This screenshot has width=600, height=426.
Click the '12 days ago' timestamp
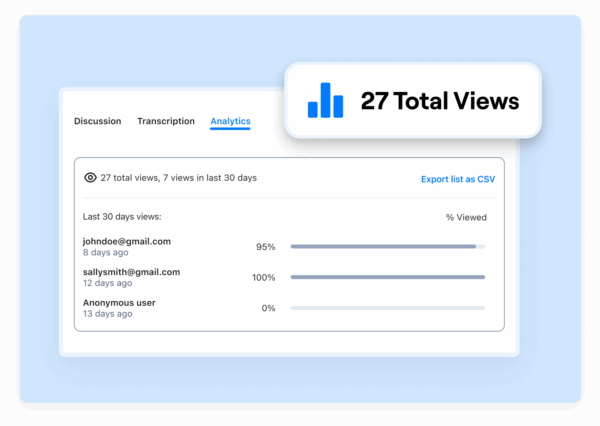(108, 284)
